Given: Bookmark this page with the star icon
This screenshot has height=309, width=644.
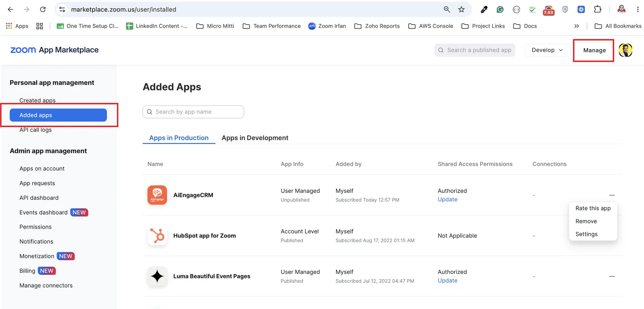Looking at the screenshot, I should click(461, 9).
